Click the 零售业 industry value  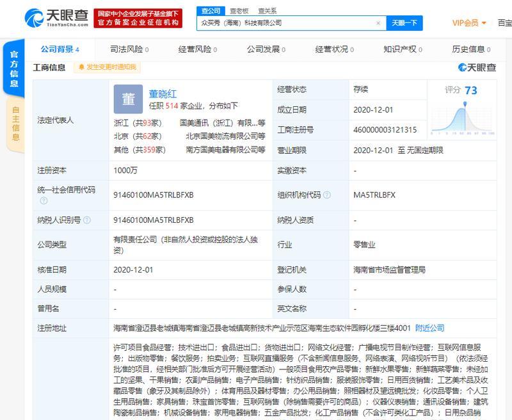click(364, 245)
